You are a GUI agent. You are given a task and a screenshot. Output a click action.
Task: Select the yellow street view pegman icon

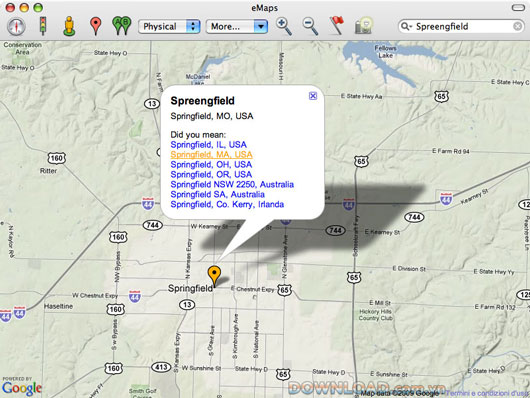tap(69, 26)
